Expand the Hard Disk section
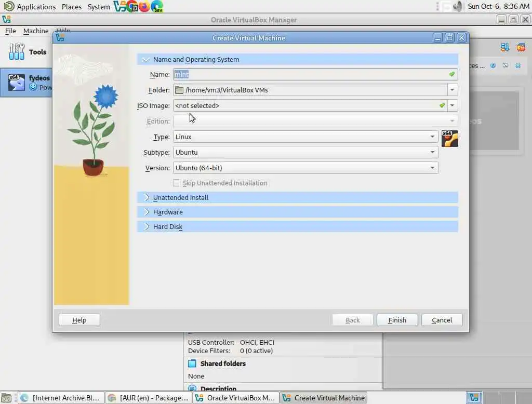 [147, 226]
